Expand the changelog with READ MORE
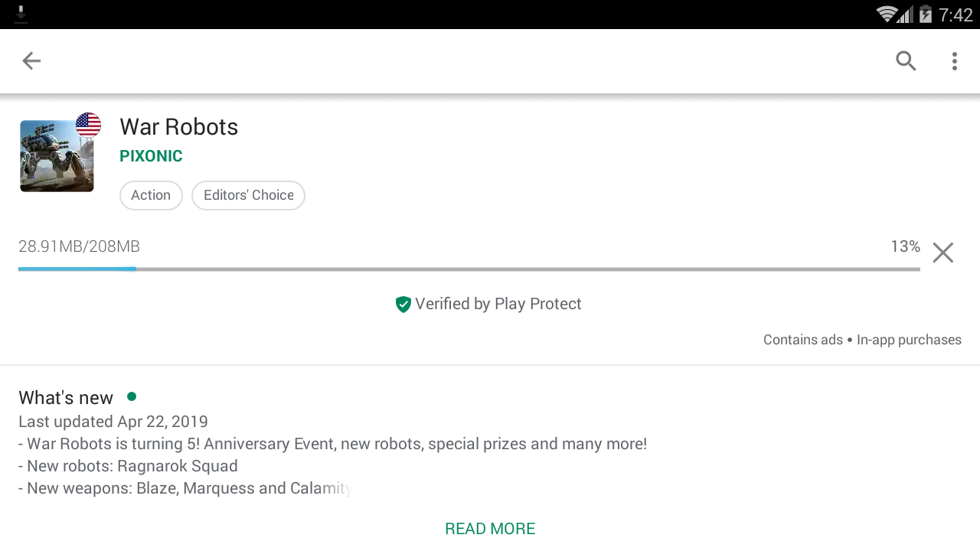This screenshot has height=551, width=980. tap(490, 529)
